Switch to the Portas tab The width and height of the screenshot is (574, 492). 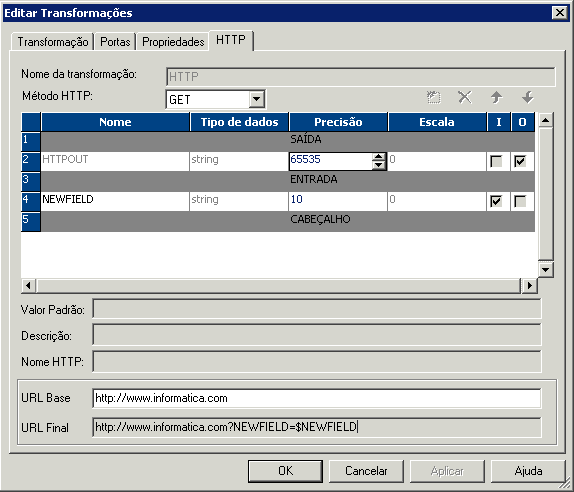pos(115,42)
